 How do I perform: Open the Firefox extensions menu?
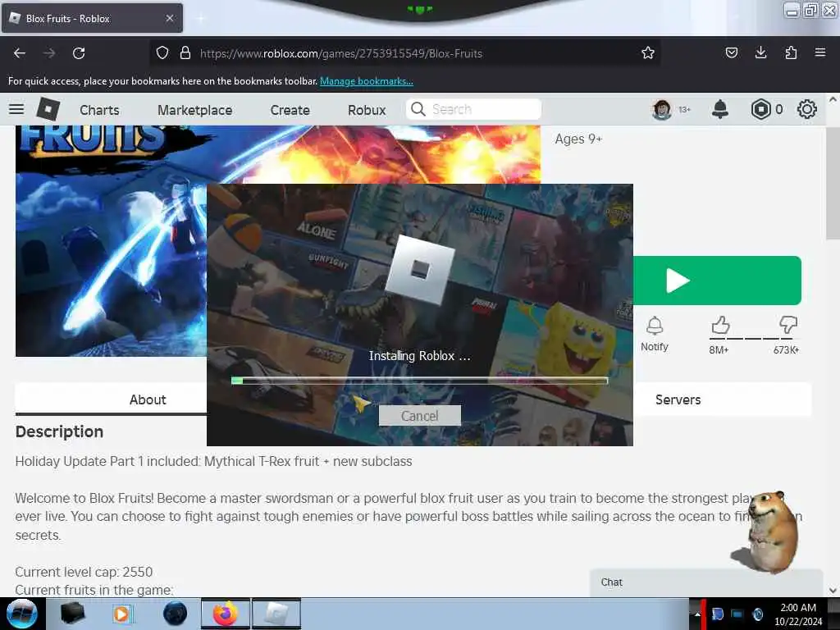pos(791,52)
